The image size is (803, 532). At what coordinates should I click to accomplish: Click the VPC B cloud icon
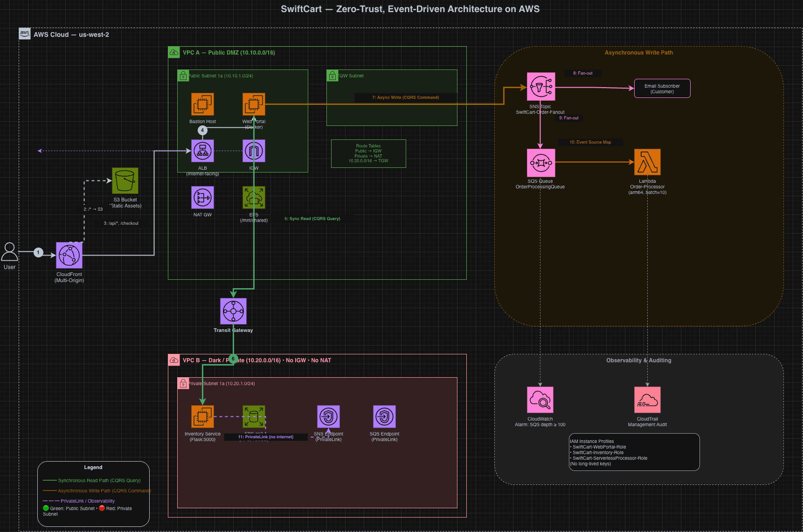(x=173, y=360)
